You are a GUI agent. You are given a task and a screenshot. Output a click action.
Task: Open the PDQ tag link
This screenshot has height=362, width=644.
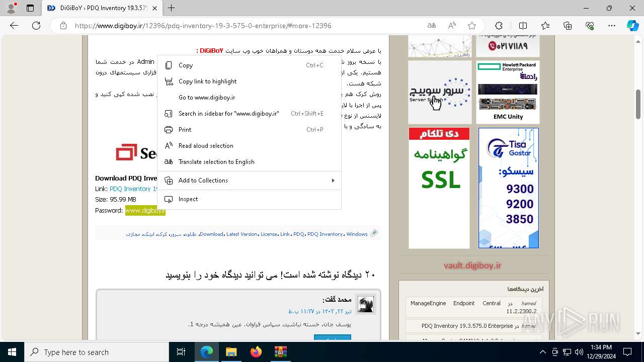(299, 234)
